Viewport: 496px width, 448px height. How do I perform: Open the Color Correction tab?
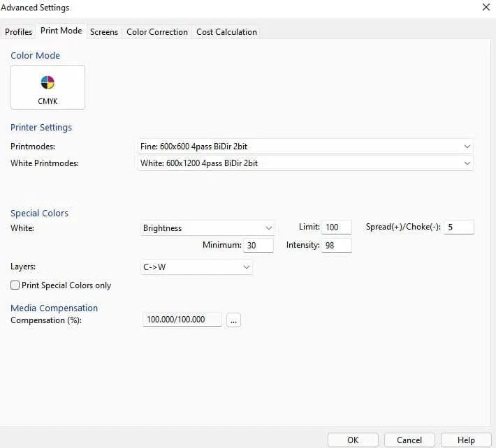(x=157, y=31)
